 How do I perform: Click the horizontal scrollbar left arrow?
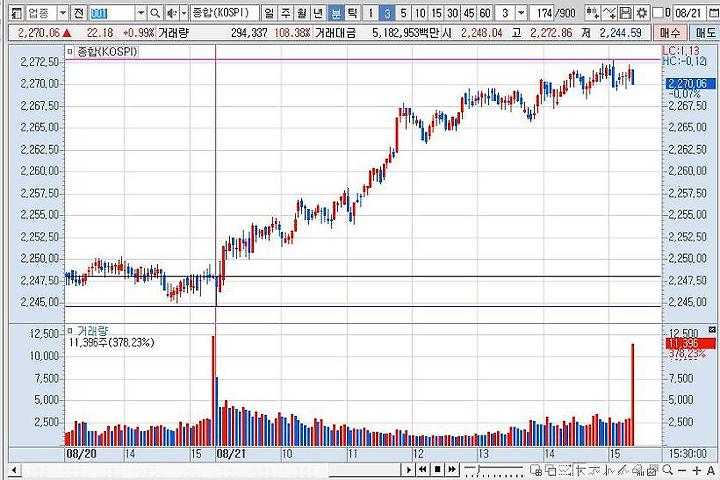click(14, 470)
